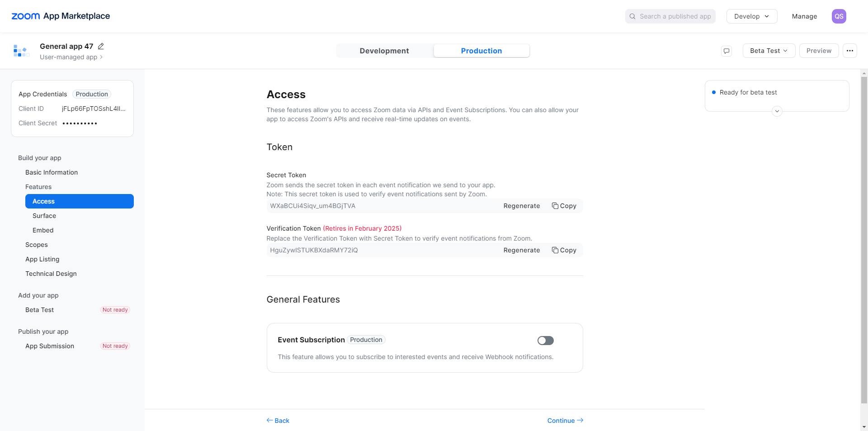This screenshot has width=868, height=431.
Task: Click the Back link
Action: [278, 421]
